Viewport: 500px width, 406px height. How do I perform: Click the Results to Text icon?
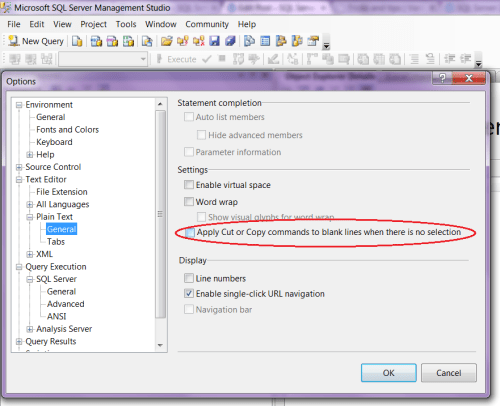tap(363, 59)
